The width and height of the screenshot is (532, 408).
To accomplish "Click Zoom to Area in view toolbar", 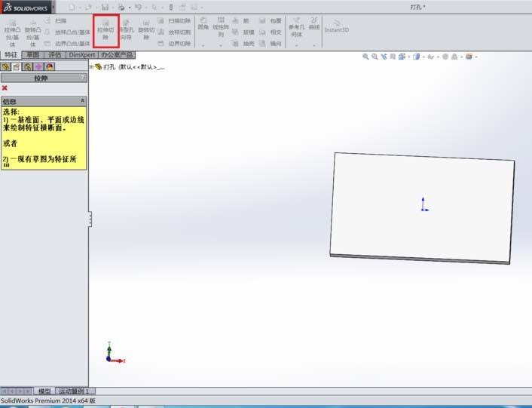I will point(375,57).
